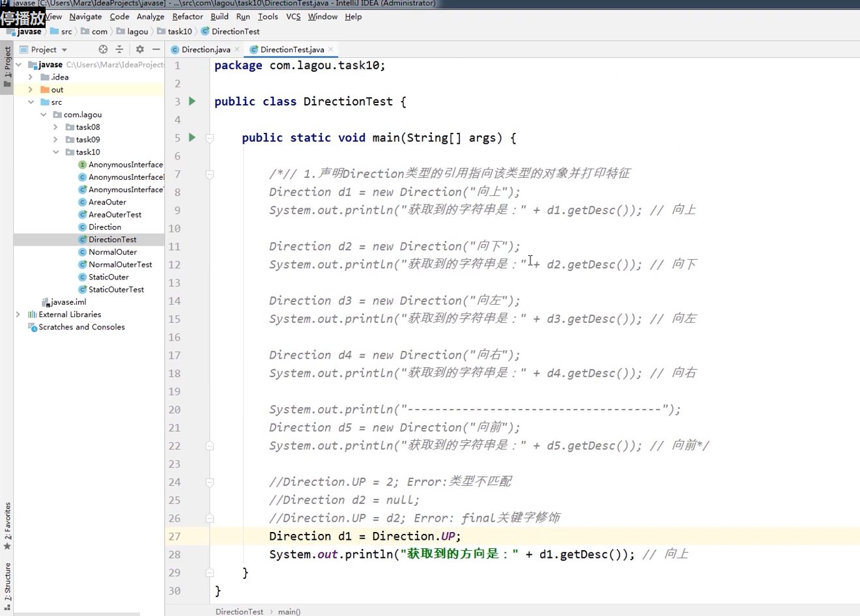Place cursor on Direction.UP in line 27
860x616 pixels.
point(413,536)
